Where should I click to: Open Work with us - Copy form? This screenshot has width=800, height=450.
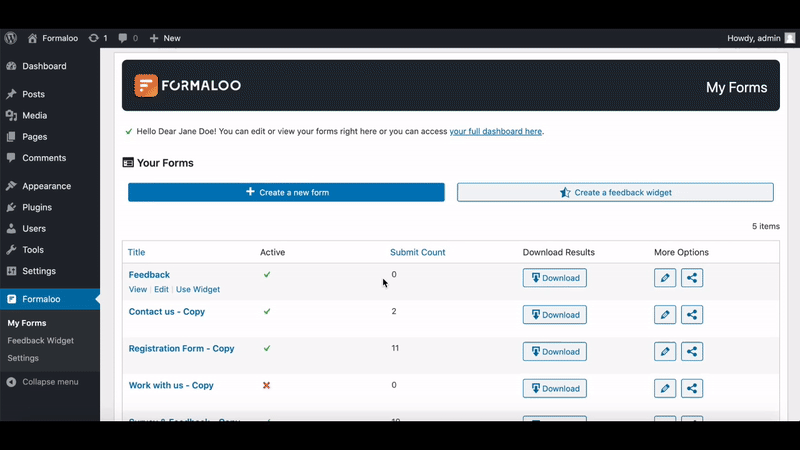point(171,385)
